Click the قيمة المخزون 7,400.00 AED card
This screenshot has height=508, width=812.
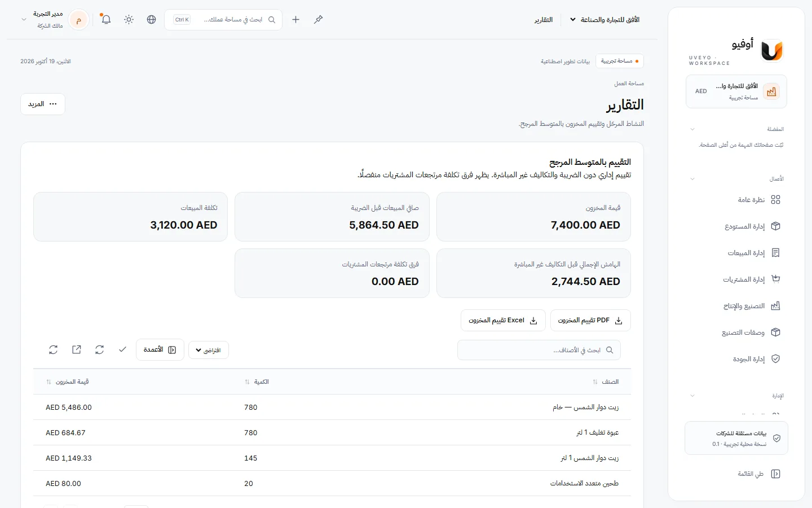pos(533,217)
